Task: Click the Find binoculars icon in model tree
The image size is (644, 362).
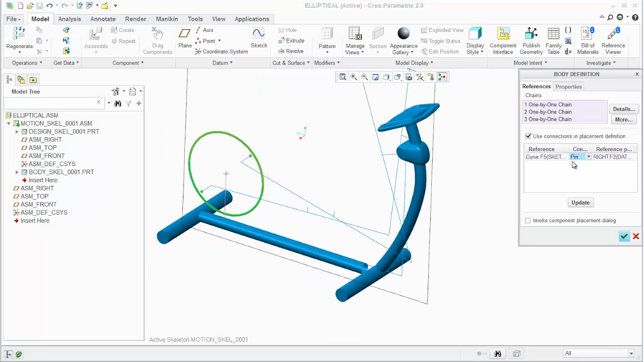Action: tap(118, 103)
